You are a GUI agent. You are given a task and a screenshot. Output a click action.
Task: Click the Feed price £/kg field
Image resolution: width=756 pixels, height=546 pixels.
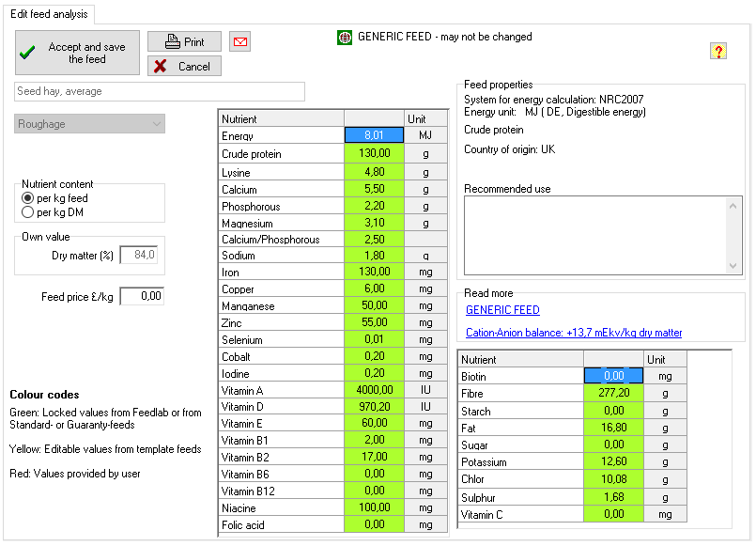tap(142, 296)
